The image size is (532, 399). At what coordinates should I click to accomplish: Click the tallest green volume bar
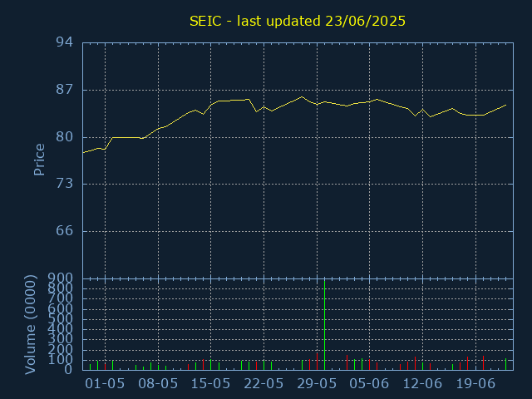click(x=325, y=325)
